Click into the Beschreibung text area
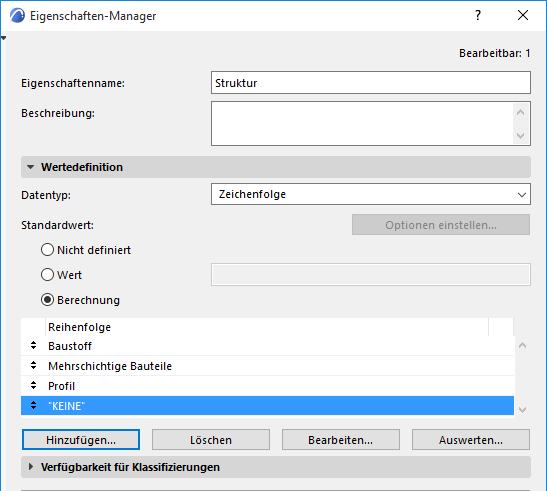This screenshot has height=491, width=547. (362, 124)
